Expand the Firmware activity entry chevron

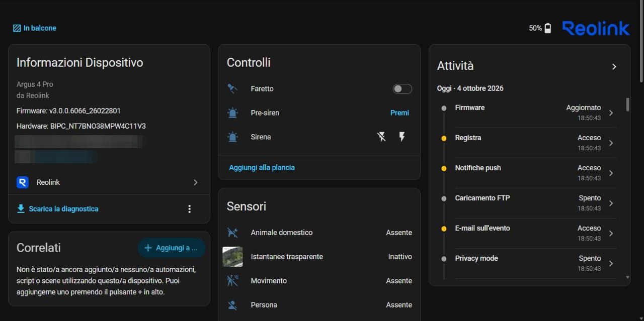pyautogui.click(x=611, y=113)
